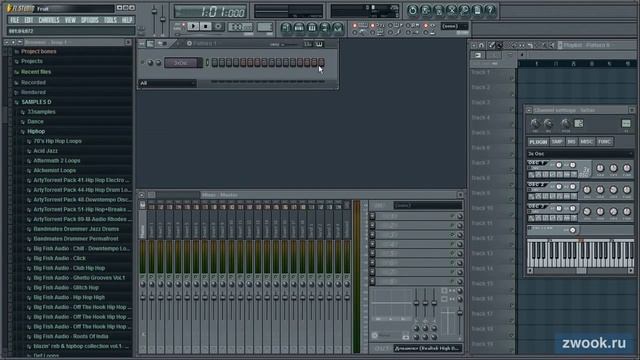Screen dimensions: 640x360
Task: Open the Alchemist Loops folder
Action: [55, 171]
